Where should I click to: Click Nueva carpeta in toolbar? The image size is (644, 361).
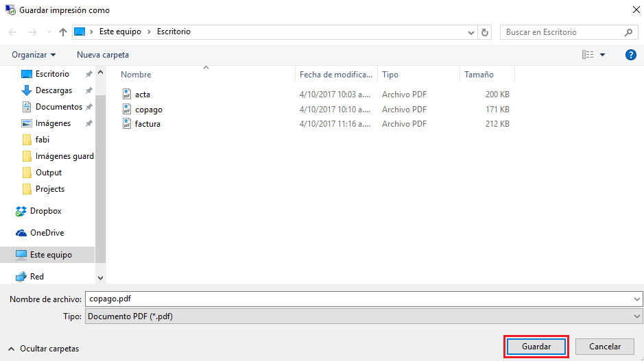click(102, 55)
